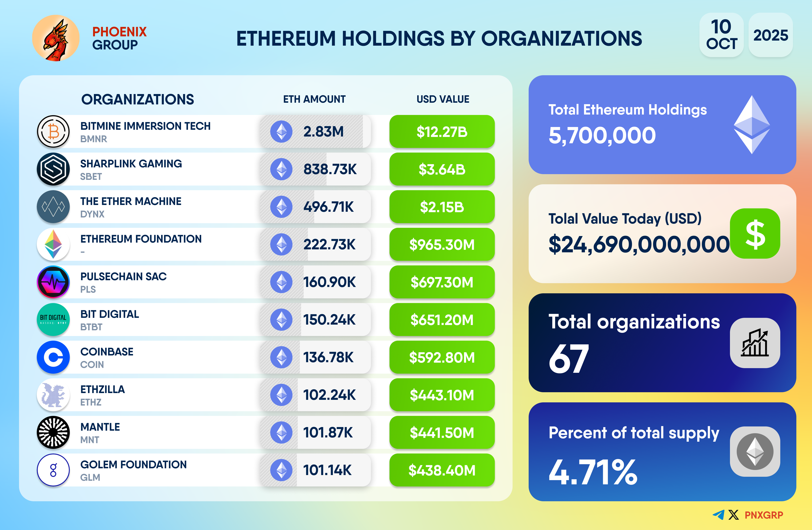This screenshot has width=812, height=530.
Task: Click the $12.27B green value button
Action: pyautogui.click(x=442, y=132)
